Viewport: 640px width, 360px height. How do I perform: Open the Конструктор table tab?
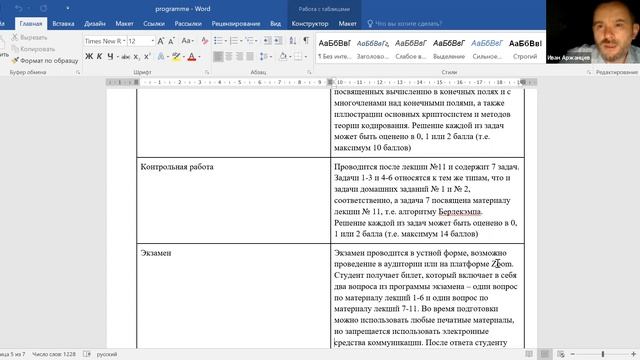click(x=310, y=24)
